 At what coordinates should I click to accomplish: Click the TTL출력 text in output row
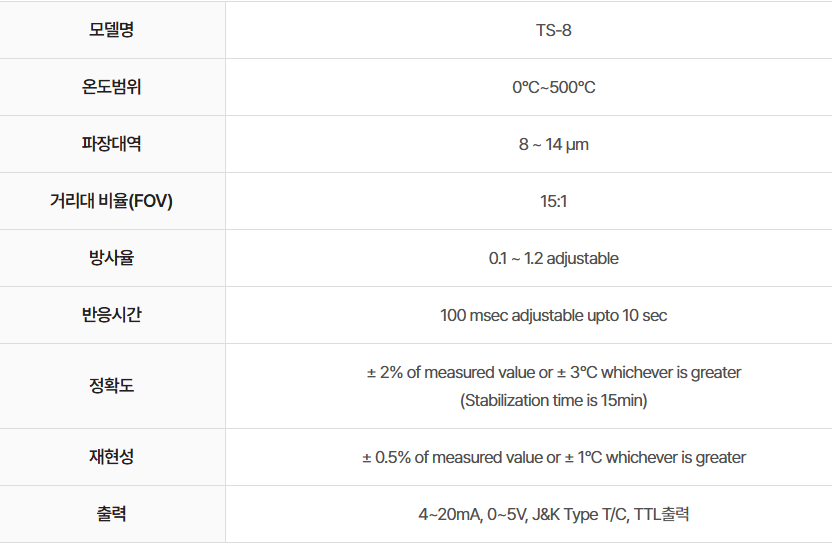[x=661, y=515]
